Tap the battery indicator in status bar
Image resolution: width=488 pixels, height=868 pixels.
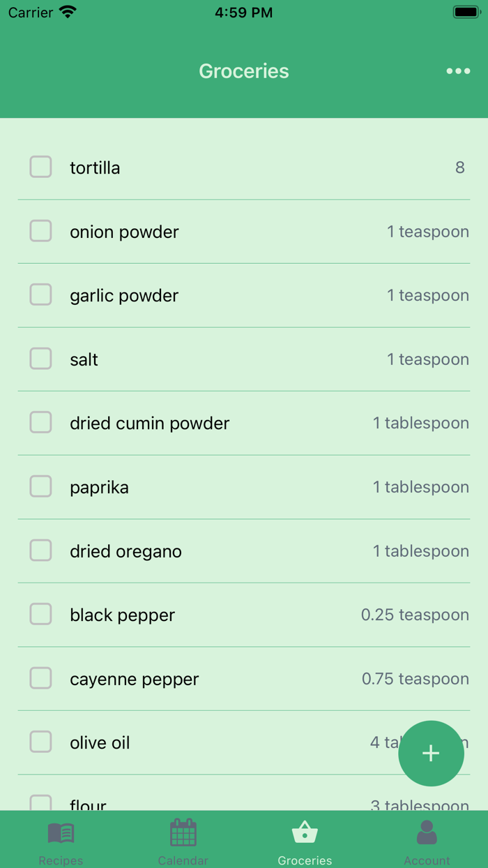pos(464,11)
